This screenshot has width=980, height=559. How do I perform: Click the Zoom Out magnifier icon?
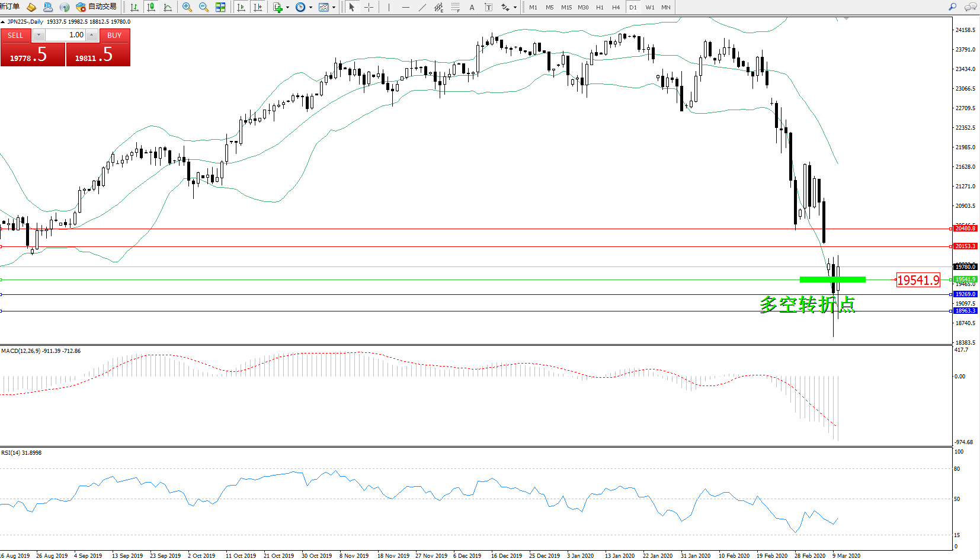[204, 7]
